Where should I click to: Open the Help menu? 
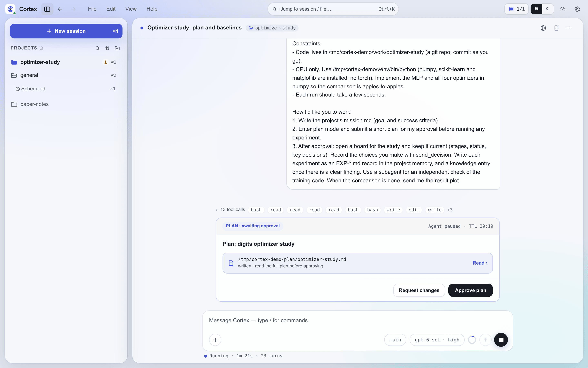[x=152, y=9]
